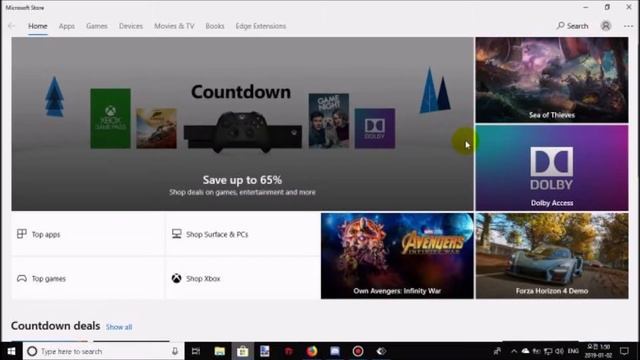Select the Books tab

click(x=215, y=26)
